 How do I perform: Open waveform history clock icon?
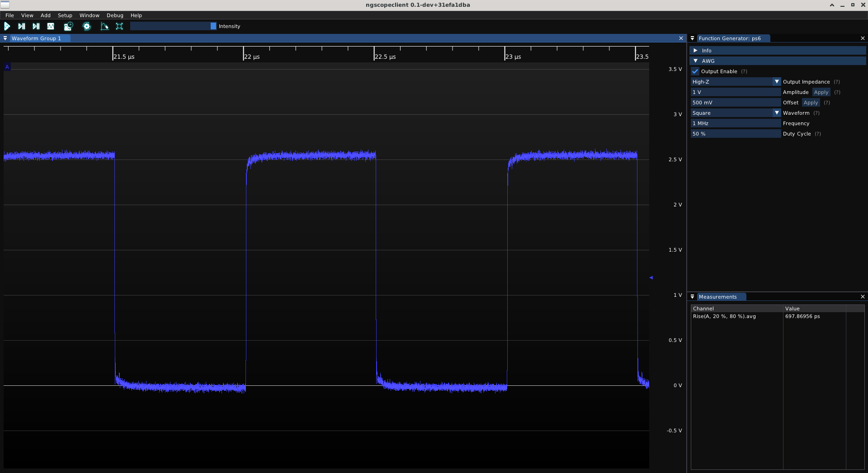68,26
